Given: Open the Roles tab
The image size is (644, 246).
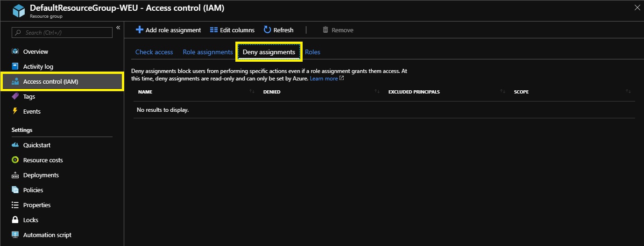Looking at the screenshot, I should click(x=312, y=52).
